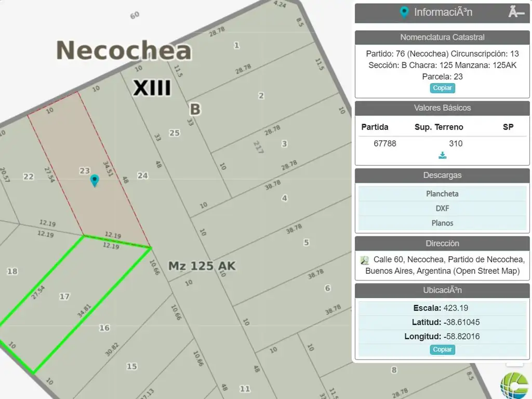Download the DXF file
This screenshot has height=399, width=532.
pos(442,208)
